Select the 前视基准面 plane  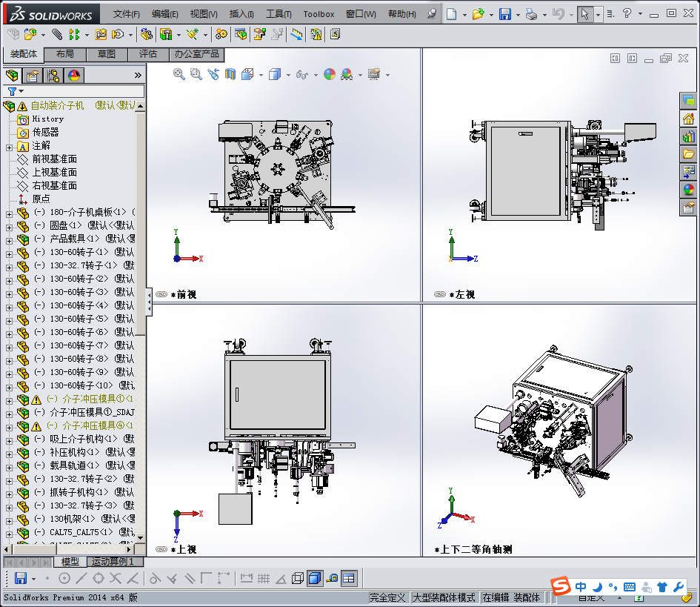pos(55,159)
